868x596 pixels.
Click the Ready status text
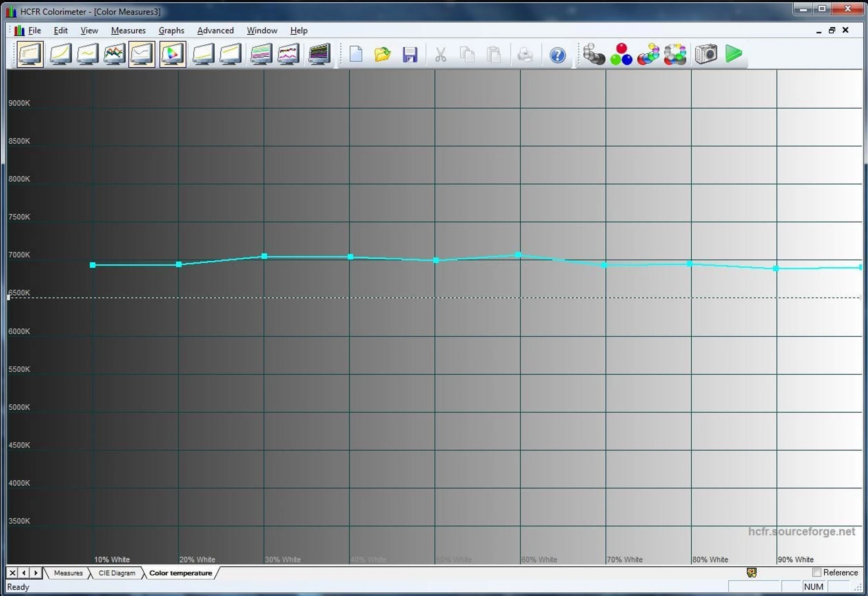18,587
